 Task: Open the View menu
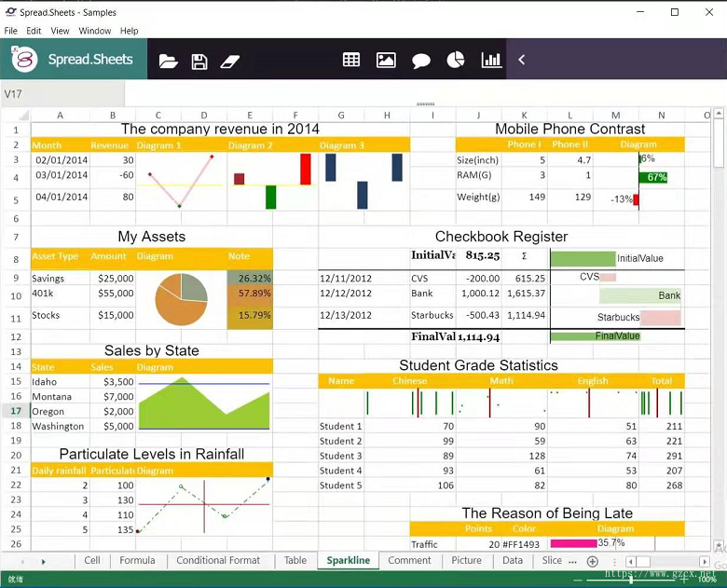(60, 31)
